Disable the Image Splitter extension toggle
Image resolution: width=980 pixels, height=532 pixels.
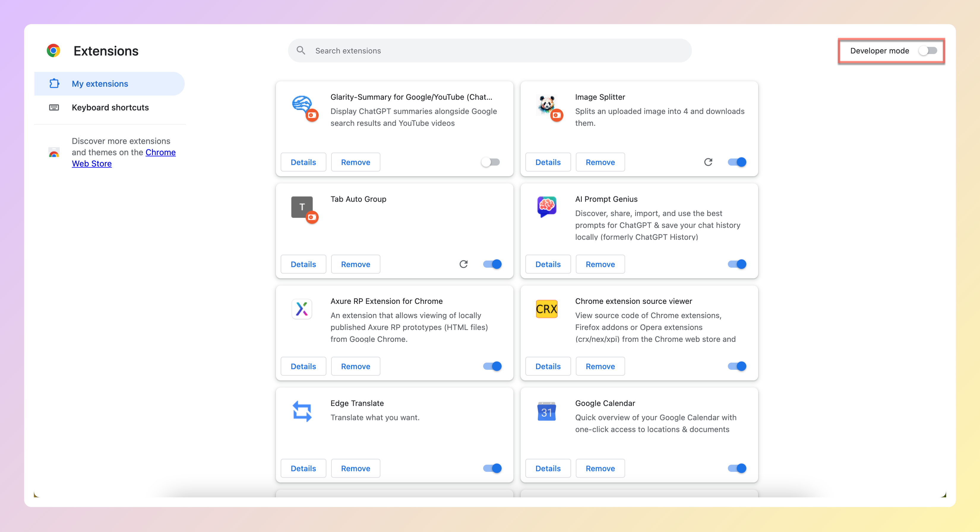pos(737,162)
